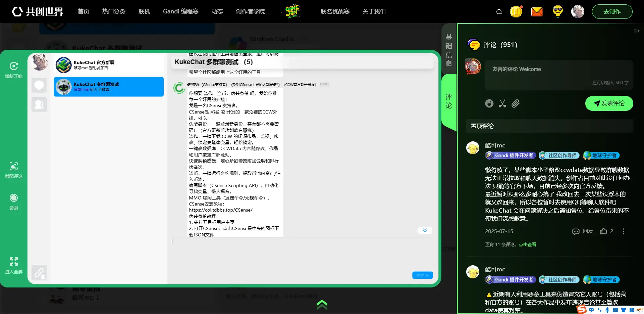Click the KukeChat 多群聊测试 (5) chat title
644x314 pixels.
214,62
